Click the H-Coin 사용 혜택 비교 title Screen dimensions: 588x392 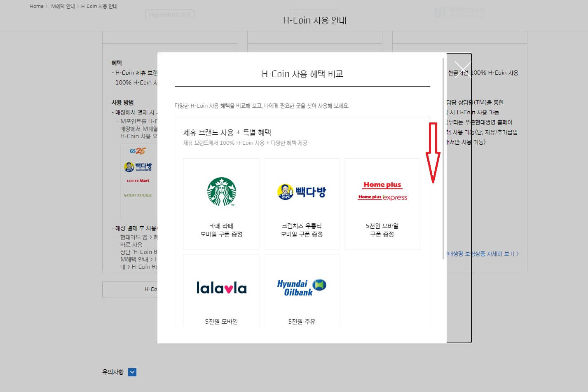tap(302, 74)
